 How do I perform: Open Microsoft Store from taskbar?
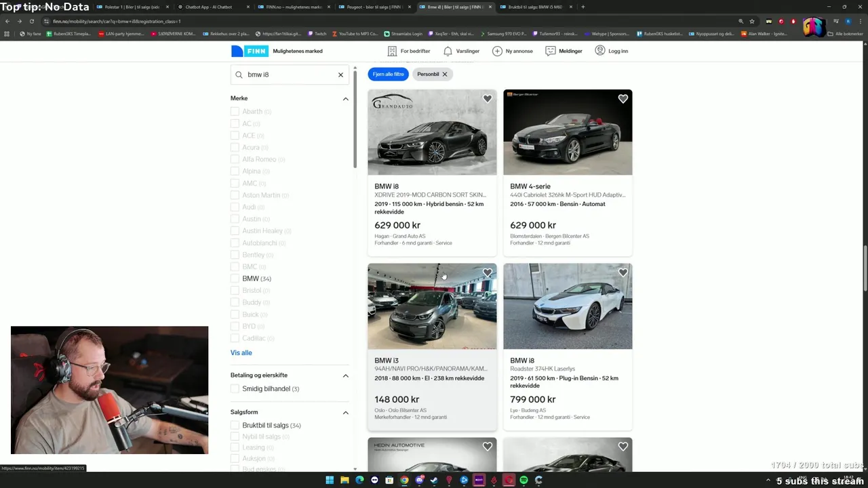389,480
